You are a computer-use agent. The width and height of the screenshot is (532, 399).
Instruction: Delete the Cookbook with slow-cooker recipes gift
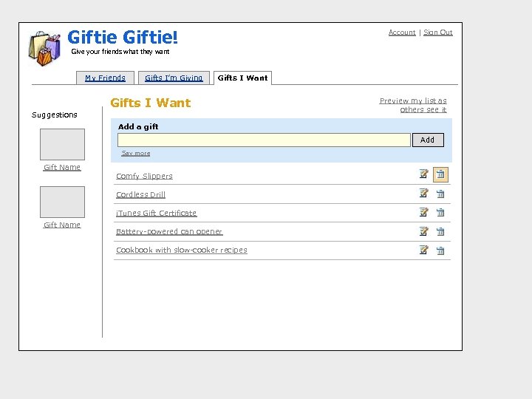point(440,250)
